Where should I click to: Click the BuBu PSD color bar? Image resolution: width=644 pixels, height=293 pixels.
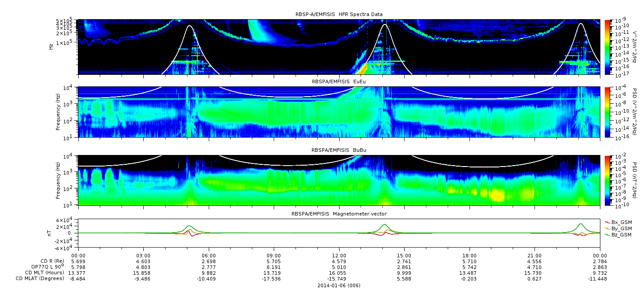608,180
